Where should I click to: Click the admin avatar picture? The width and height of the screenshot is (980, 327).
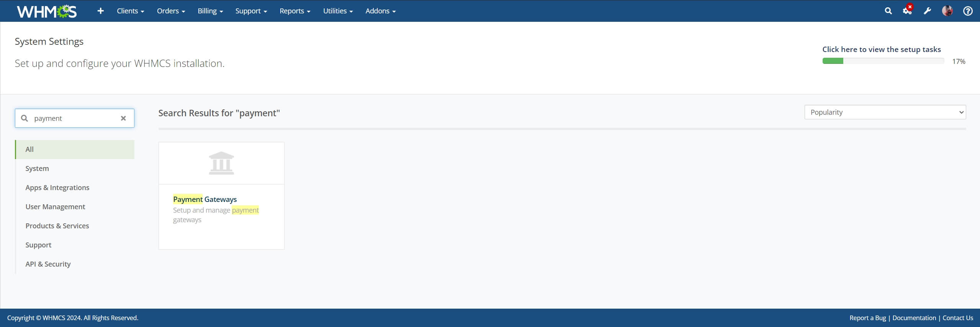[x=947, y=11]
